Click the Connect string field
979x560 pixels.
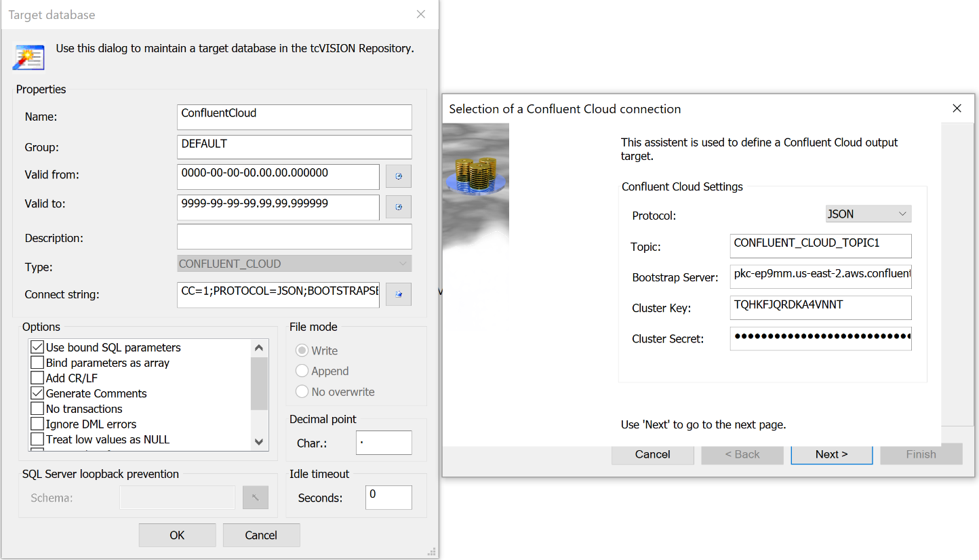pyautogui.click(x=278, y=294)
